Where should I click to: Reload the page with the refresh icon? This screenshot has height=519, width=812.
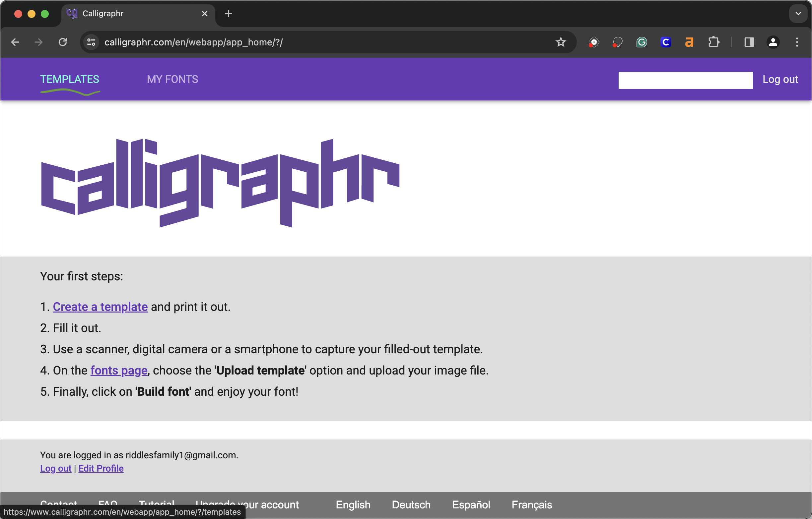(x=63, y=42)
